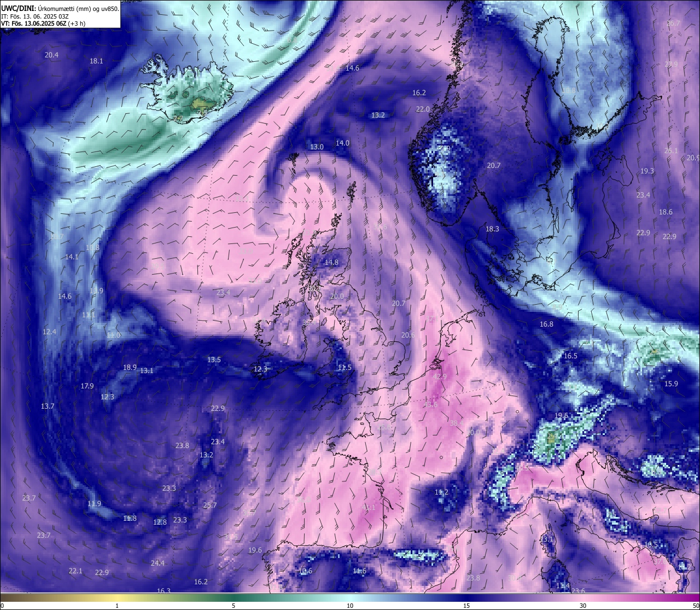This screenshot has height=610, width=700.
Task: Click the 22.1 value label
Action: [75, 571]
